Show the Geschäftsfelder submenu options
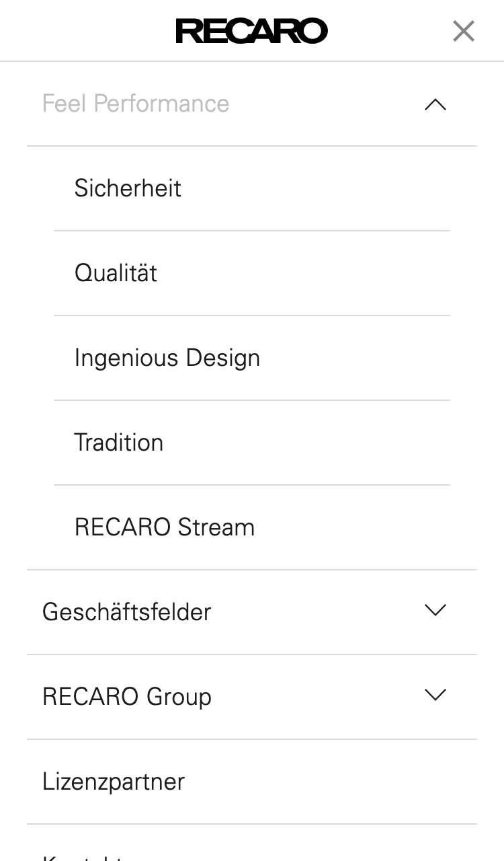The image size is (504, 861). pyautogui.click(x=435, y=610)
